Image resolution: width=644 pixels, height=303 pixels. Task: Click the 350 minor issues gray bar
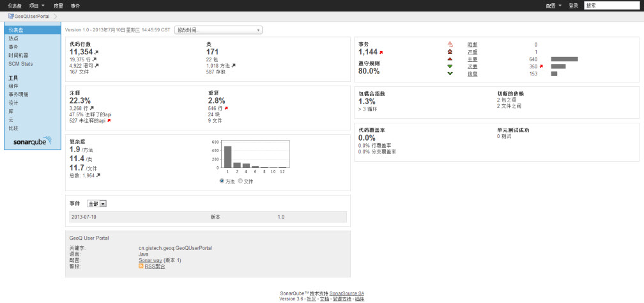[558, 66]
